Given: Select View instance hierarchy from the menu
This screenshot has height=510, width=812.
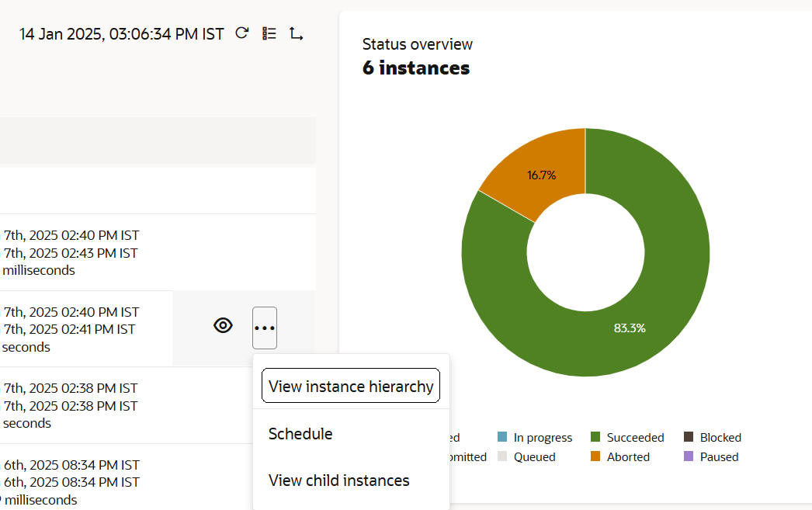Looking at the screenshot, I should [351, 386].
